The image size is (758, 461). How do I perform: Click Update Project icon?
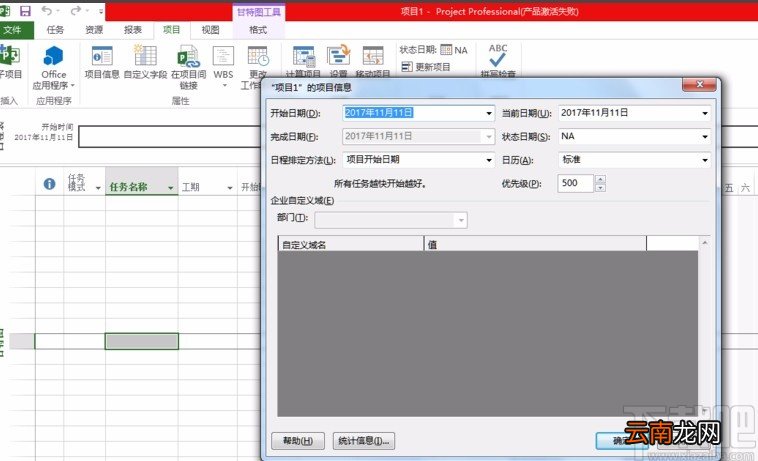click(426, 67)
